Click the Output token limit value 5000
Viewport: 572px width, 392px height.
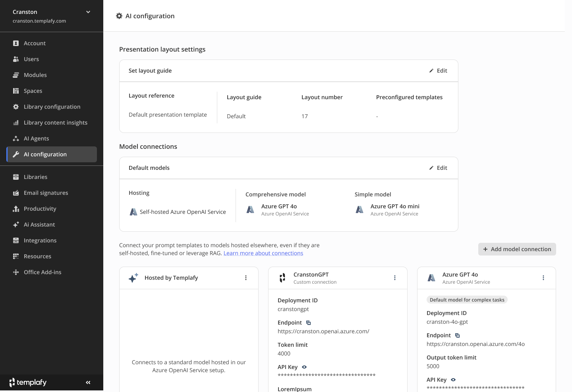click(433, 366)
